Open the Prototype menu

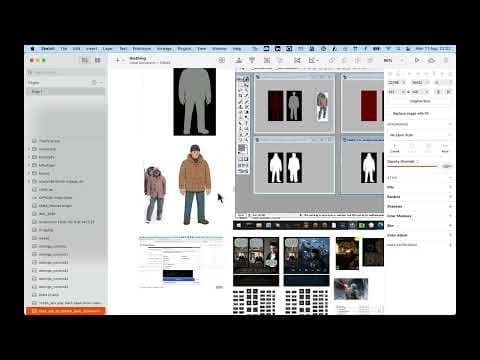coord(142,49)
